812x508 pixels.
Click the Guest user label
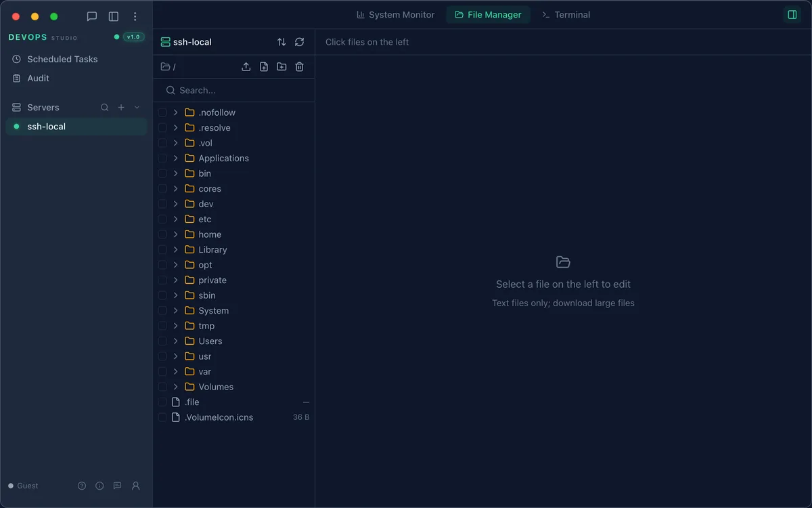click(28, 486)
